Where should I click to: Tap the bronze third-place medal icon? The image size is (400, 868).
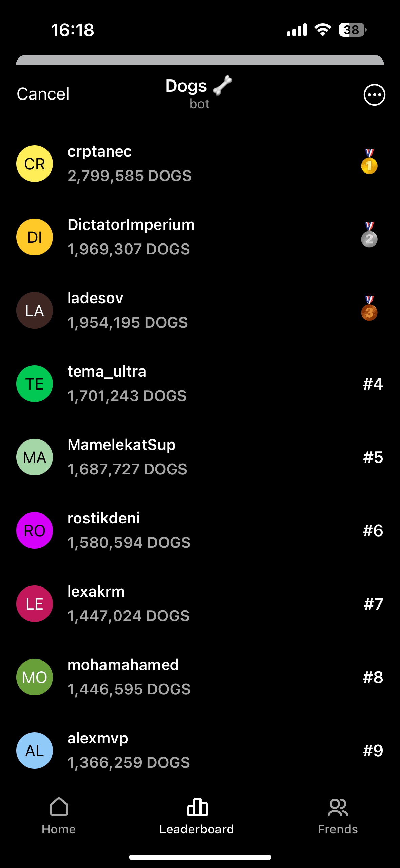[x=369, y=309]
